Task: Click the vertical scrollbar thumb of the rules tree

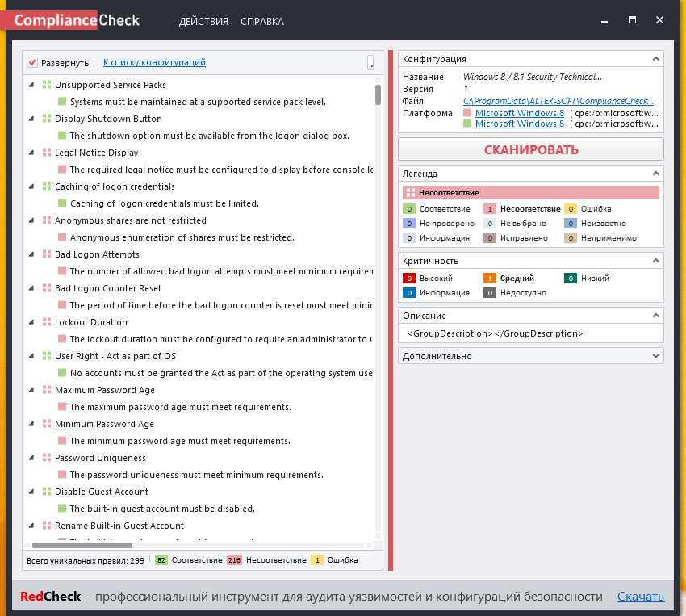Action: click(378, 95)
